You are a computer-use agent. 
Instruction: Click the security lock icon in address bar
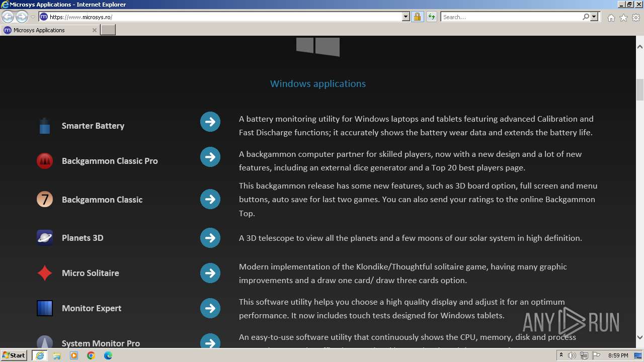(417, 17)
